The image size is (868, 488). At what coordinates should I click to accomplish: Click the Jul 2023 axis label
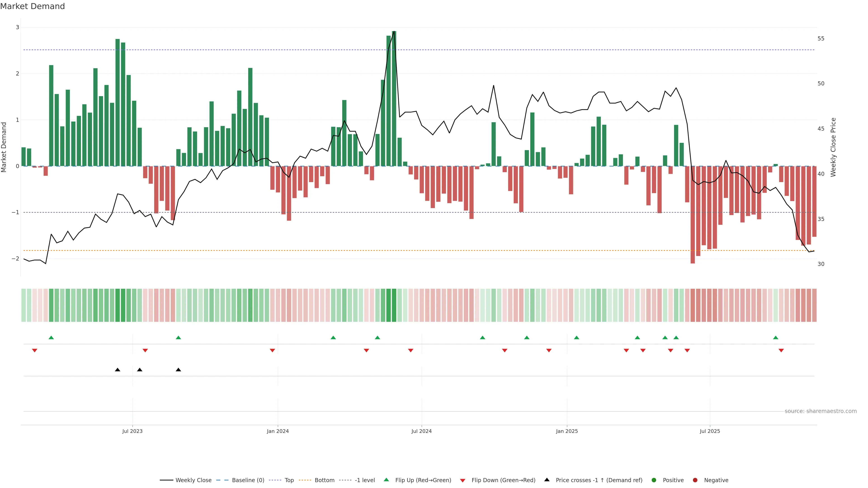tap(132, 431)
